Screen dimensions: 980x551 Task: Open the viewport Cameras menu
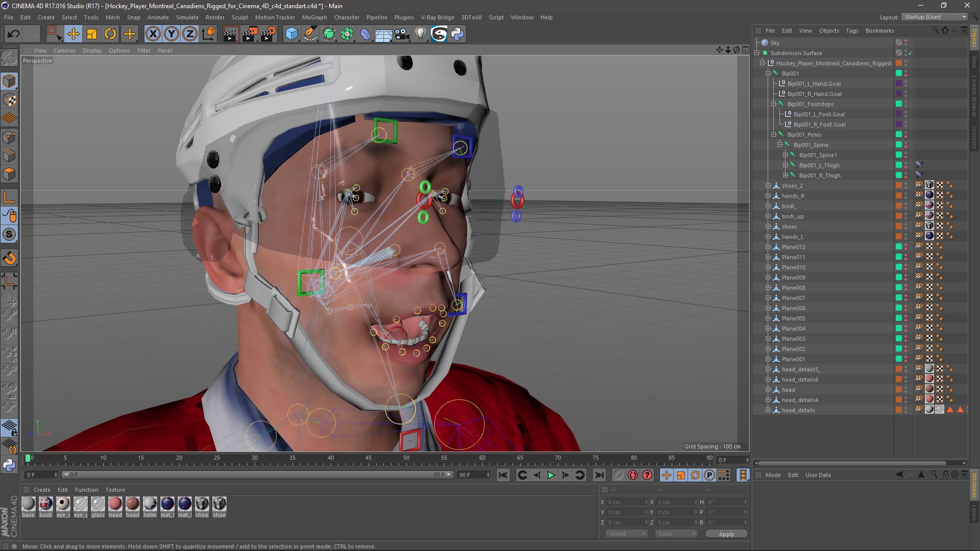point(64,51)
